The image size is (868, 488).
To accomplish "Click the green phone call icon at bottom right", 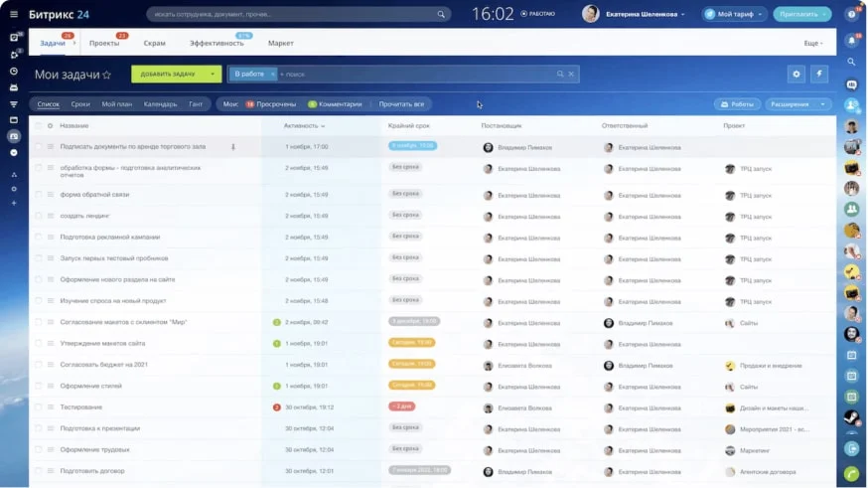I will coord(851,474).
